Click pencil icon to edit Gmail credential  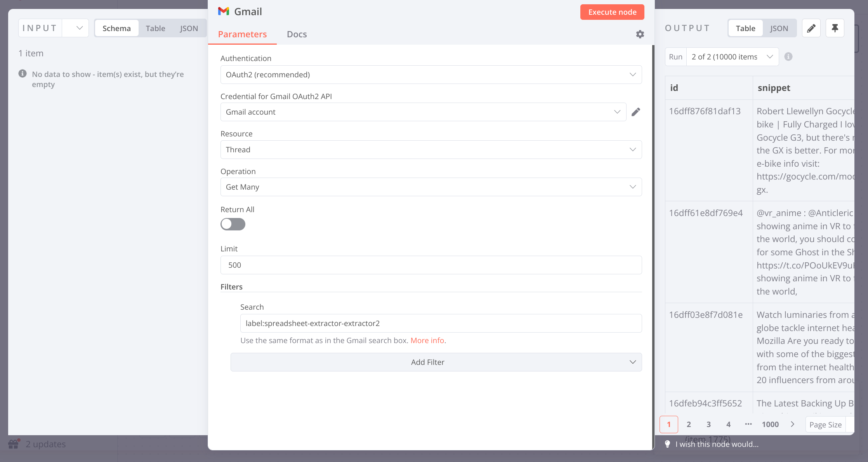pos(636,112)
